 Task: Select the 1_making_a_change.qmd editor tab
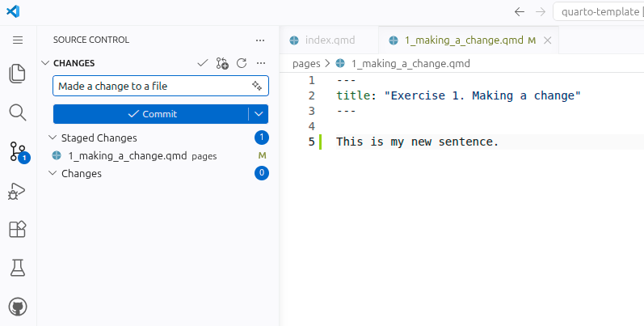click(468, 40)
